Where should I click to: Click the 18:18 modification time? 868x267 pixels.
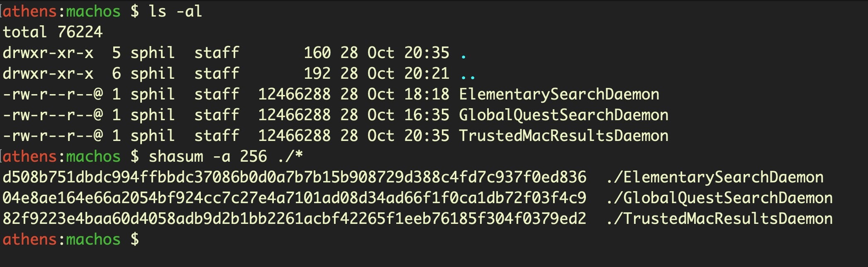pos(427,95)
